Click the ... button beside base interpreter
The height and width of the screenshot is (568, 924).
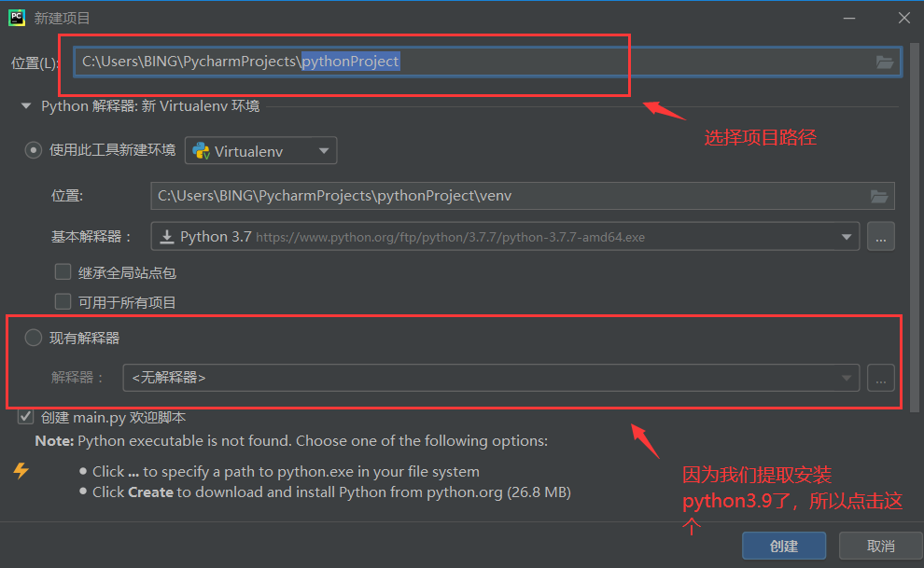pyautogui.click(x=880, y=236)
